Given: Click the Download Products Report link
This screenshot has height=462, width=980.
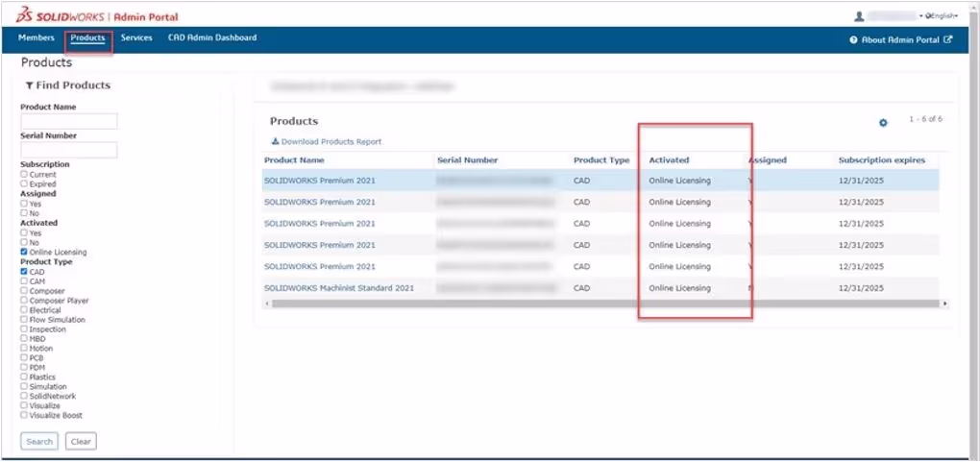Looking at the screenshot, I should tap(327, 142).
